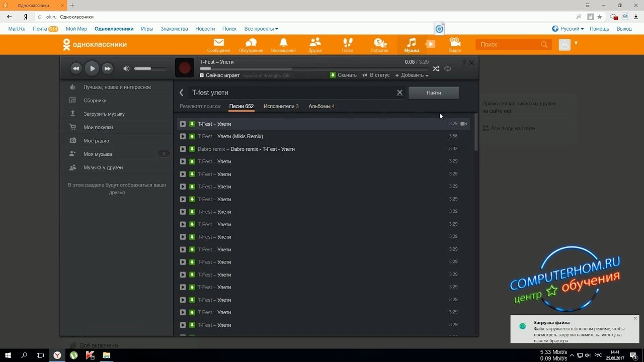
Task: Click the Yandex Browser taskbar icon
Action: 58,355
